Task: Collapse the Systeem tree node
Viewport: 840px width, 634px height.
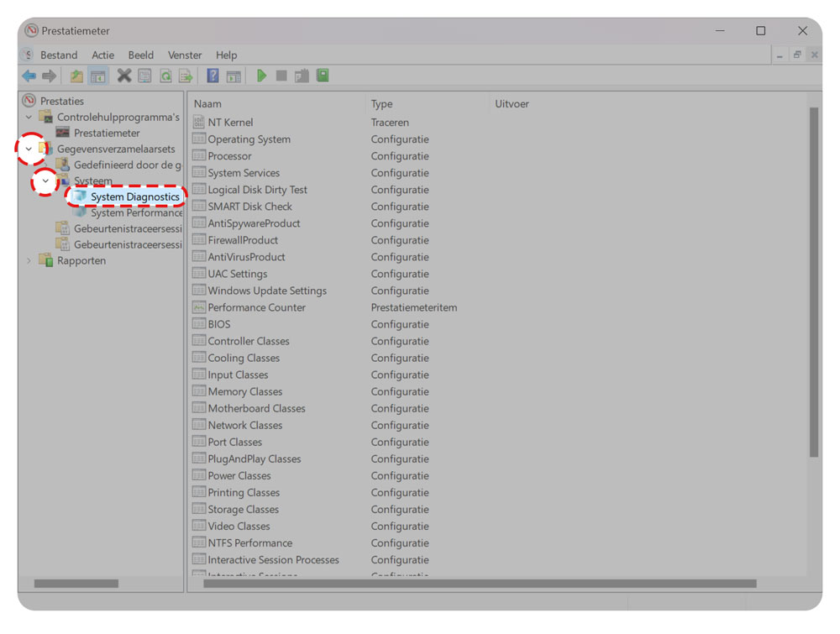Action: [x=45, y=181]
